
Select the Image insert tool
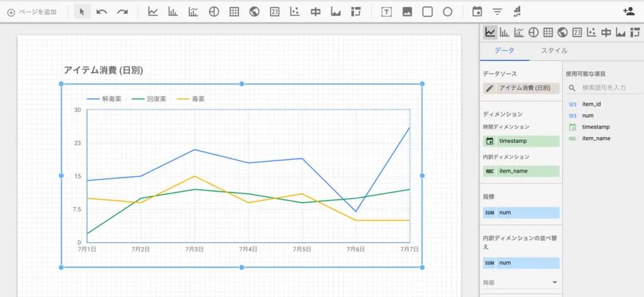[407, 12]
